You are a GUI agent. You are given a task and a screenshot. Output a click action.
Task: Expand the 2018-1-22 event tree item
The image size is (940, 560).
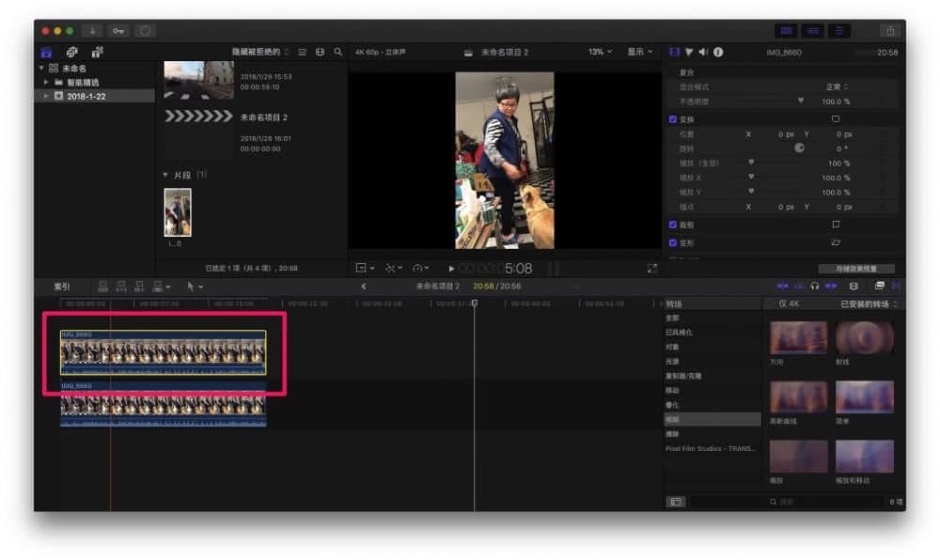click(46, 96)
